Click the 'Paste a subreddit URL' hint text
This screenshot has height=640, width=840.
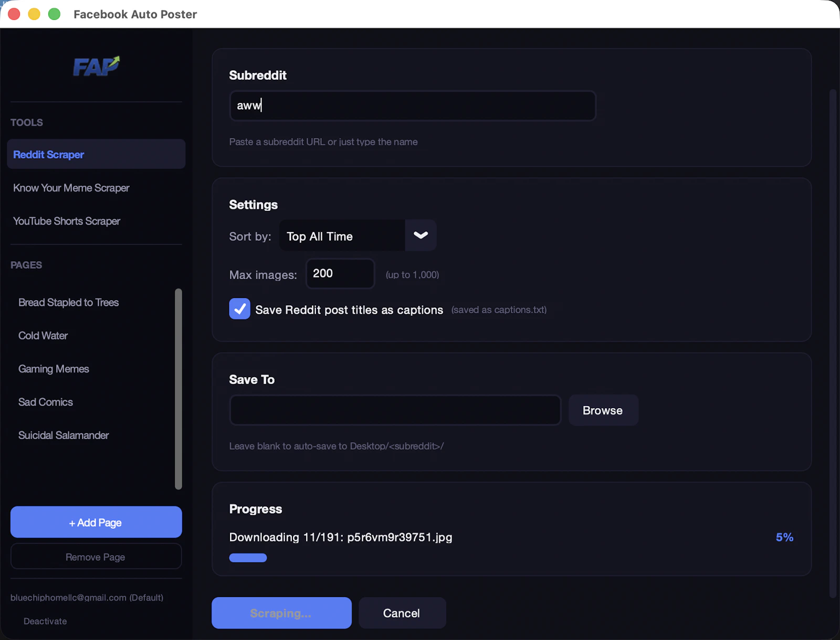click(x=323, y=142)
